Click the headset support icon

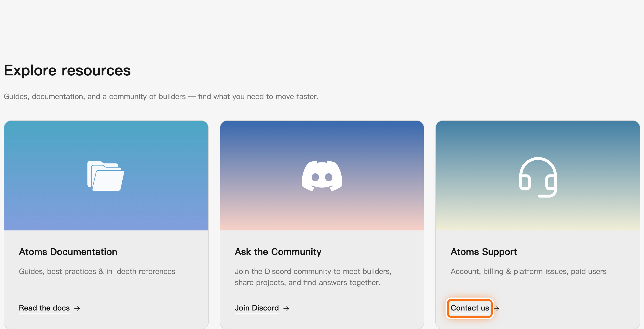pos(538,177)
